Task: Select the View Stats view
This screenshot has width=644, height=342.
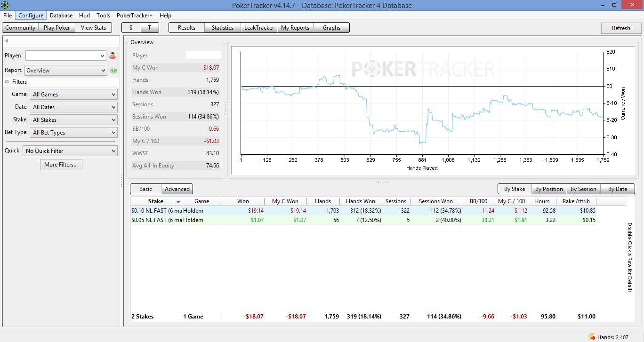Action: click(94, 28)
